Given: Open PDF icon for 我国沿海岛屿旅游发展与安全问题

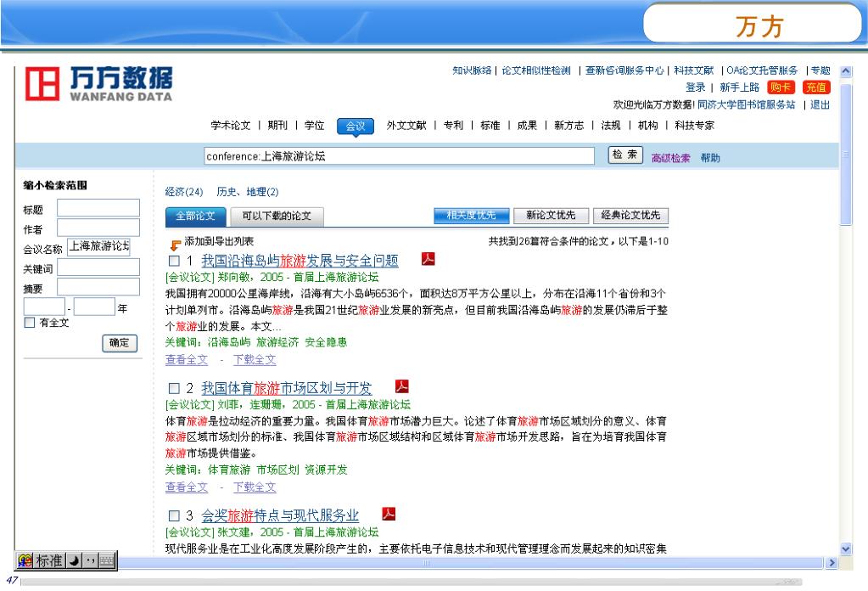Looking at the screenshot, I should coord(428,259).
